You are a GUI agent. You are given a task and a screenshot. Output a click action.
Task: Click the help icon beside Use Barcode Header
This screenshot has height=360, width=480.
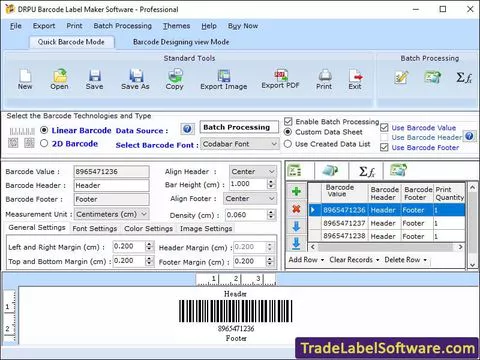click(x=470, y=136)
